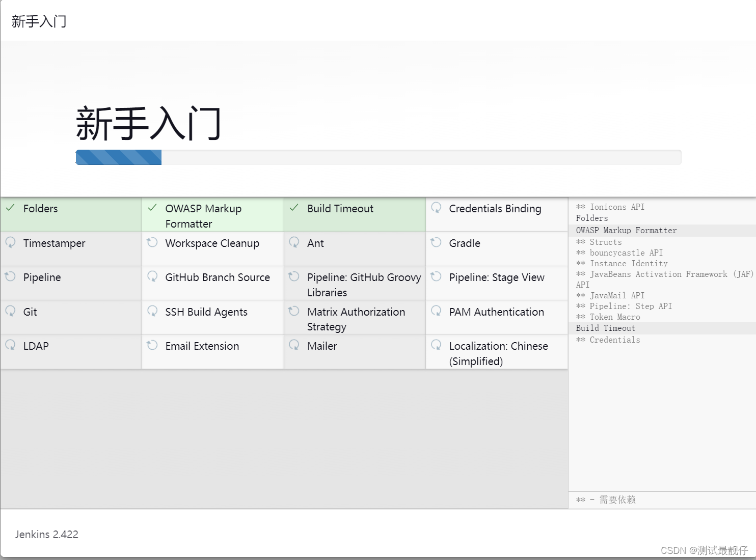Click the status icon next to LDAP
This screenshot has width=756, height=560.
tap(10, 345)
